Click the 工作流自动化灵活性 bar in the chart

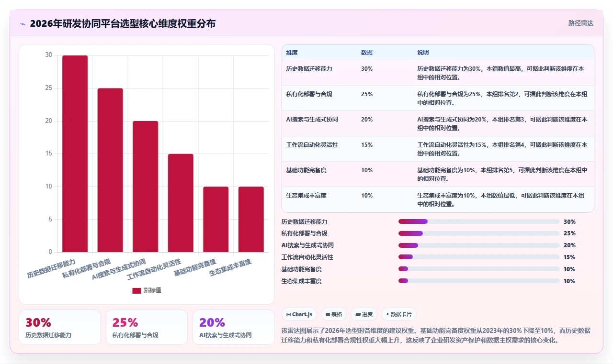(181, 203)
